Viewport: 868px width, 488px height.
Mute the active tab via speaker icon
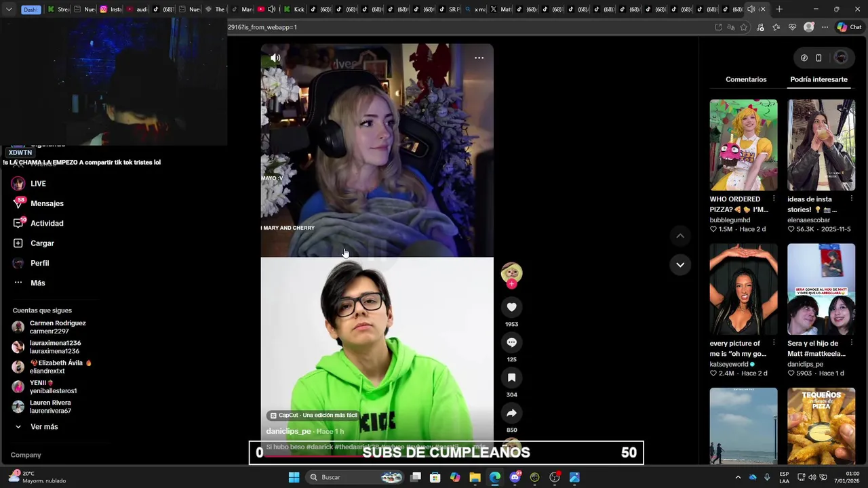click(751, 9)
